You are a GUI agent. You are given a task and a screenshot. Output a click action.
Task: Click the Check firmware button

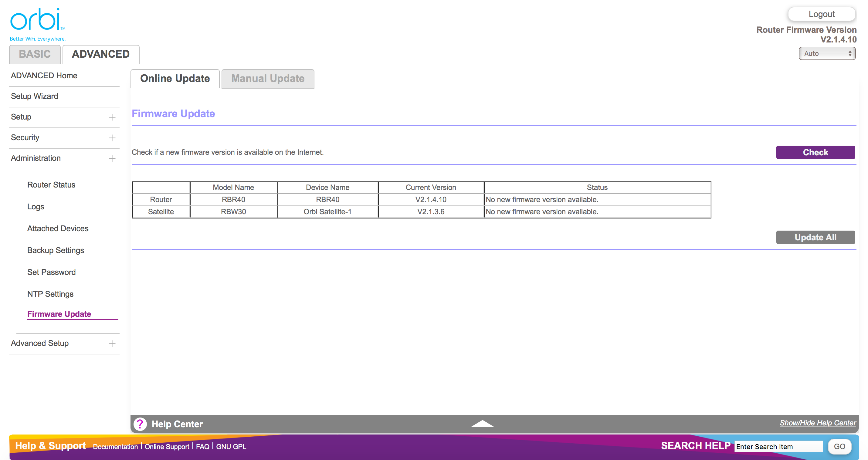(815, 152)
